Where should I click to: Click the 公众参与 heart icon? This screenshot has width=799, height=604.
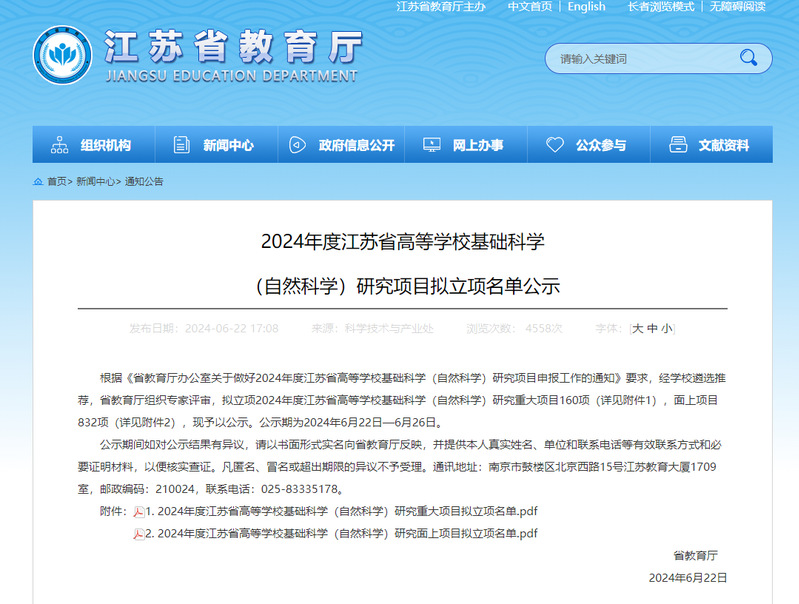click(x=555, y=145)
